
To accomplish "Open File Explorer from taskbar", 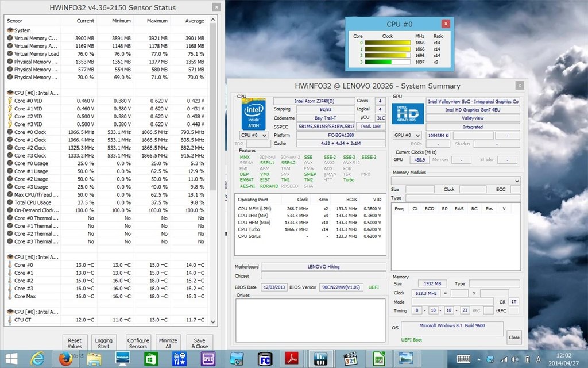I will (94, 359).
